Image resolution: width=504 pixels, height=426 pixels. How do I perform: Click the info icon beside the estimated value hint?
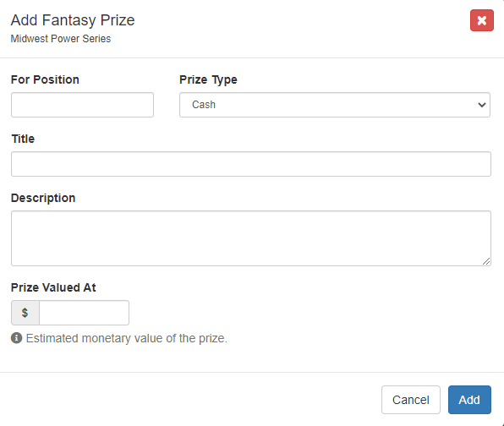click(x=16, y=338)
